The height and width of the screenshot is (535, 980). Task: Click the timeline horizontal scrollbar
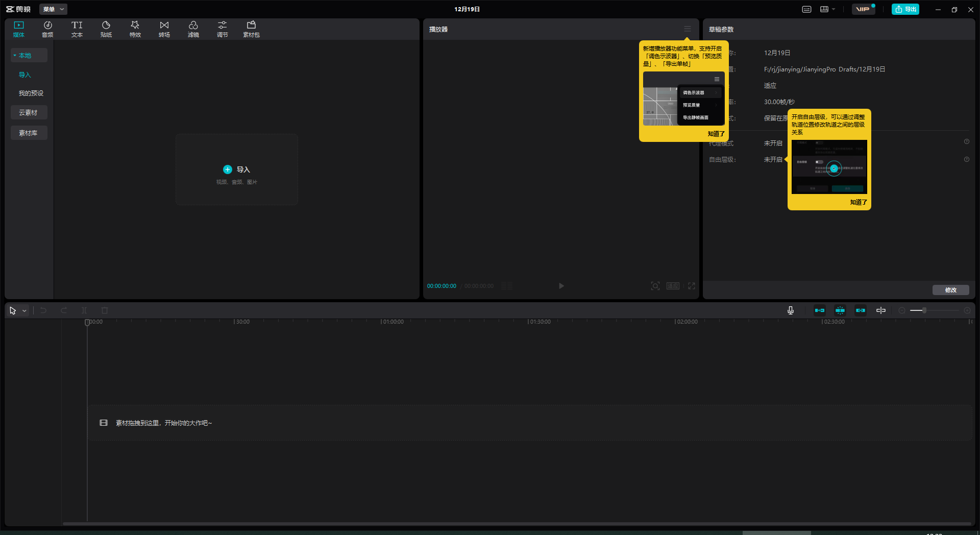coord(517,523)
